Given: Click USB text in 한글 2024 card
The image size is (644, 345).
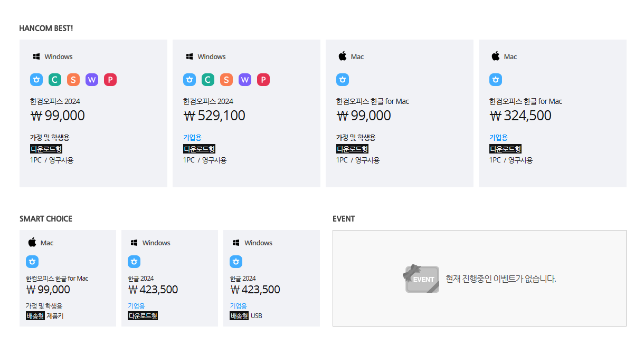Looking at the screenshot, I should click(x=256, y=316).
